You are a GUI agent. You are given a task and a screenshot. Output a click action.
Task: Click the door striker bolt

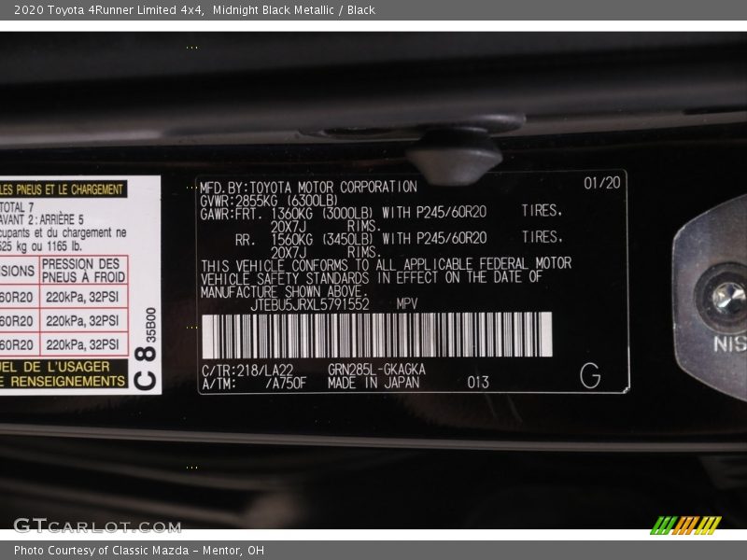[728, 299]
